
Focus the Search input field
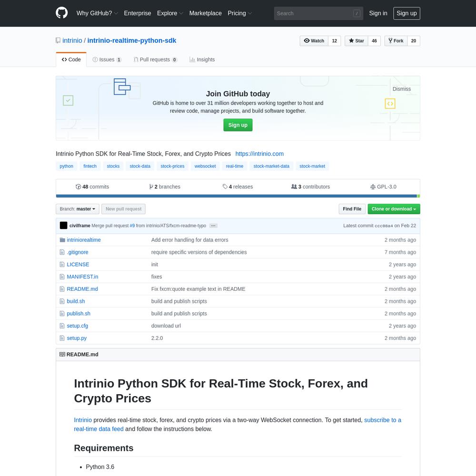pyautogui.click(x=318, y=13)
